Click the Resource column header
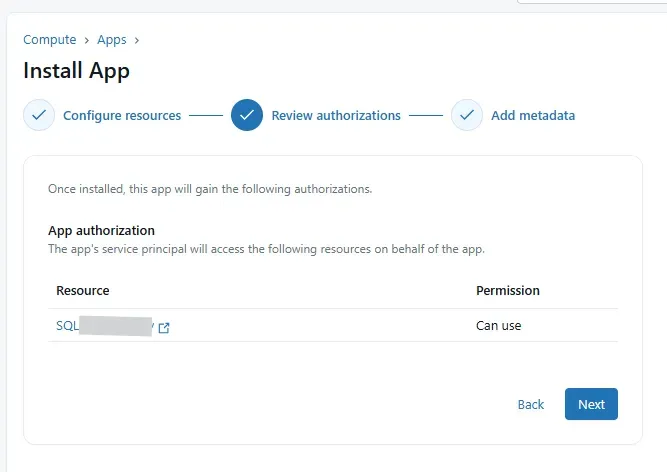The width and height of the screenshot is (667, 472). (83, 290)
